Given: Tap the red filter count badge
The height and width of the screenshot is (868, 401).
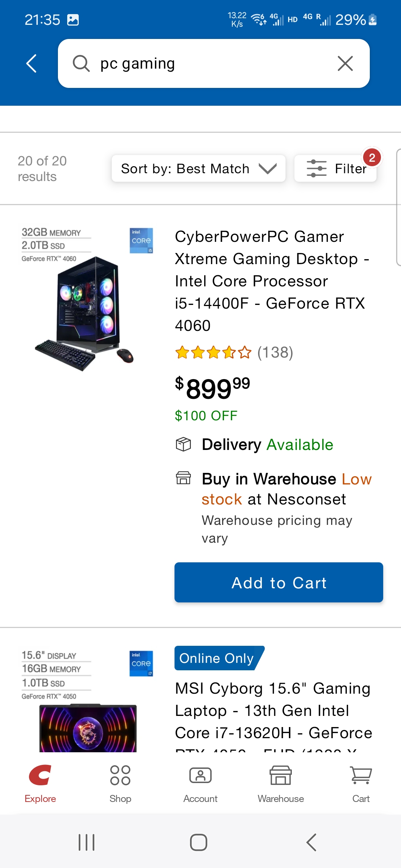Looking at the screenshot, I should [x=372, y=158].
